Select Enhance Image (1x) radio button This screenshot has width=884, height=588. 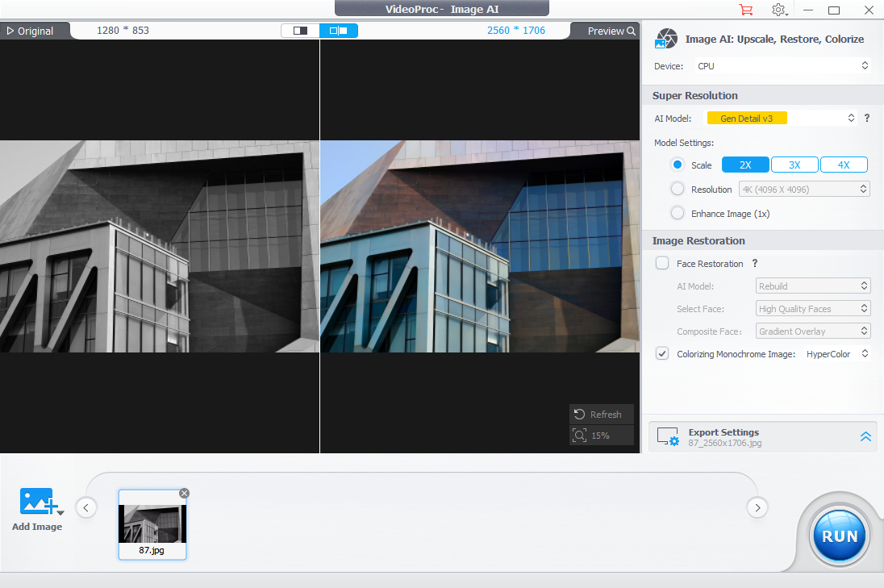[x=678, y=213]
